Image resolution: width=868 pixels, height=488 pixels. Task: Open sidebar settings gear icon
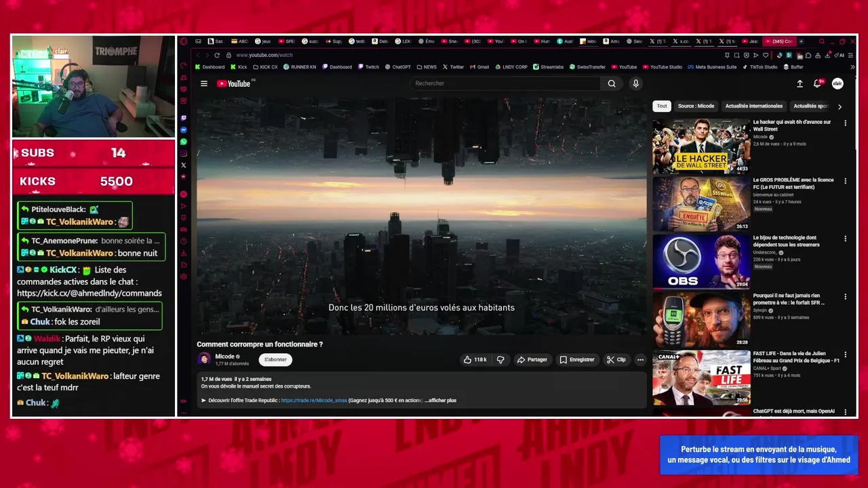coord(184,276)
